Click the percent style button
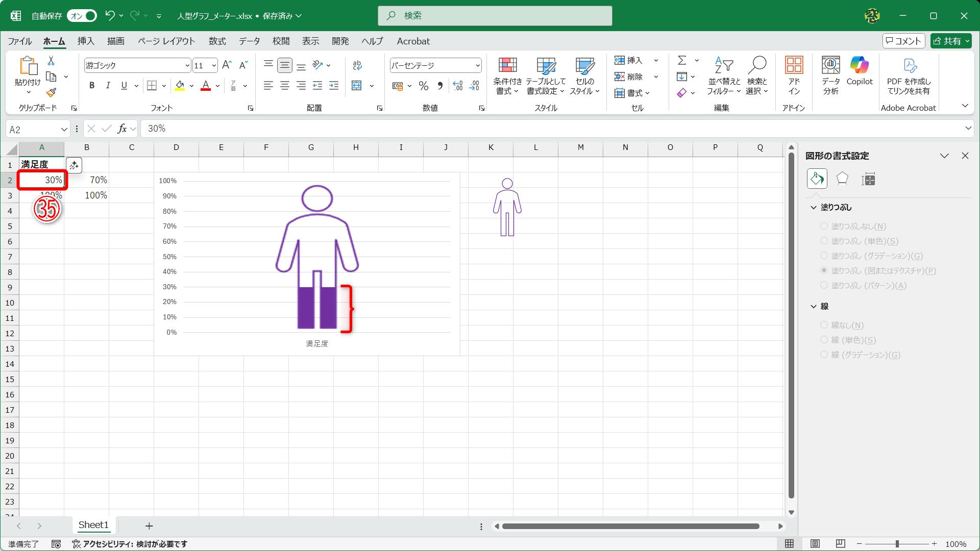Viewport: 980px width, 551px height. pos(423,86)
